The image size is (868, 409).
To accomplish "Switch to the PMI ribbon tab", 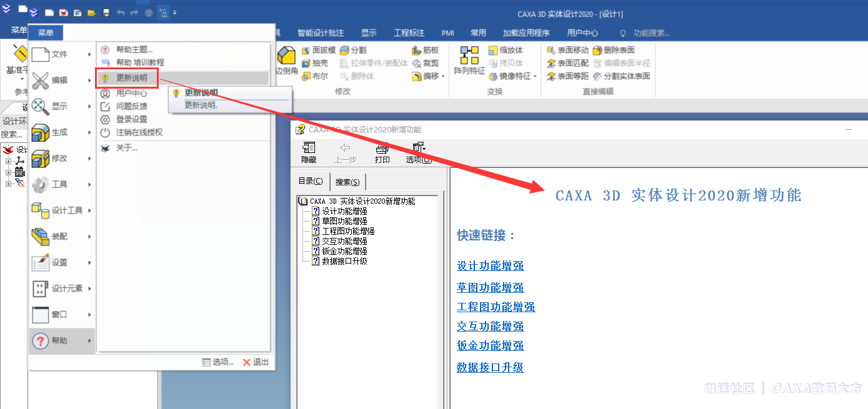I will tap(447, 33).
